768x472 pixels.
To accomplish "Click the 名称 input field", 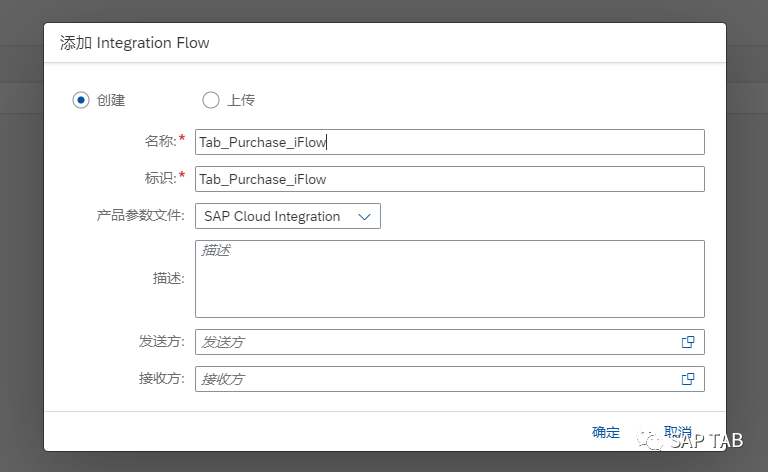I will tap(450, 142).
